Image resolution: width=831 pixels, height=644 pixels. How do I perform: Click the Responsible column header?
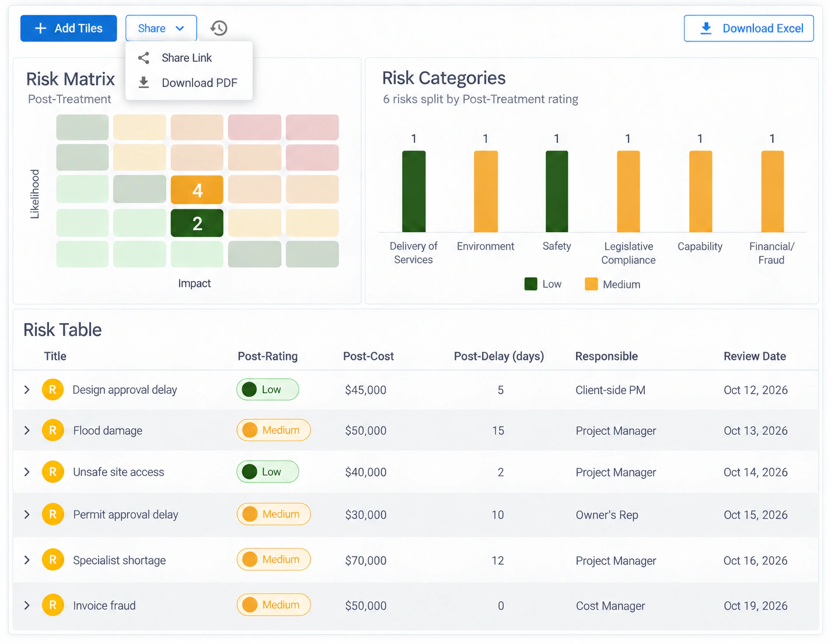click(x=606, y=356)
